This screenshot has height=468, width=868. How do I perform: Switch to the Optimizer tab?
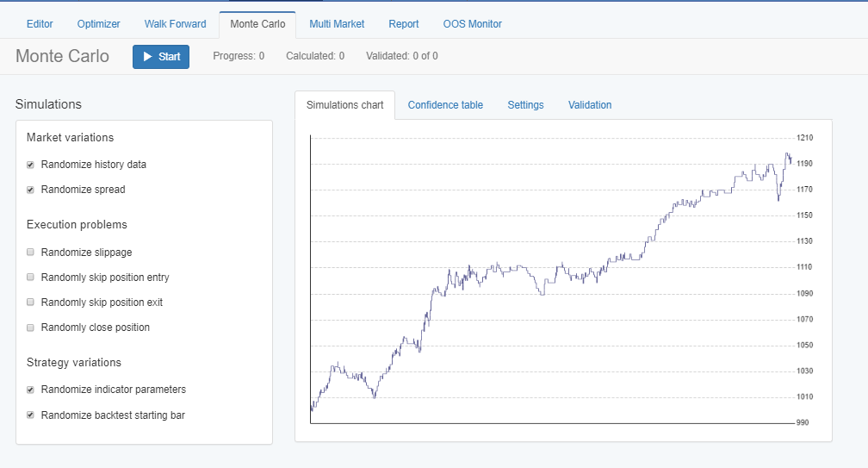pos(98,24)
